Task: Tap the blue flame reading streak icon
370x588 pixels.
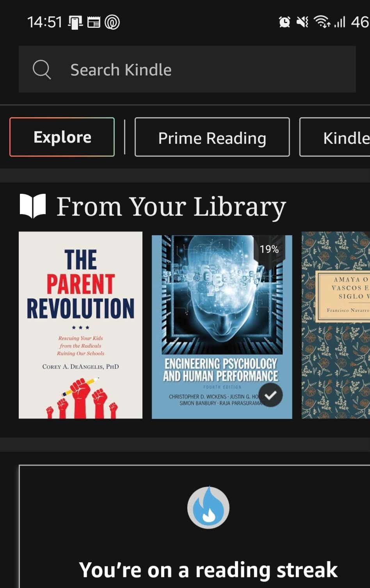Action: click(x=208, y=508)
